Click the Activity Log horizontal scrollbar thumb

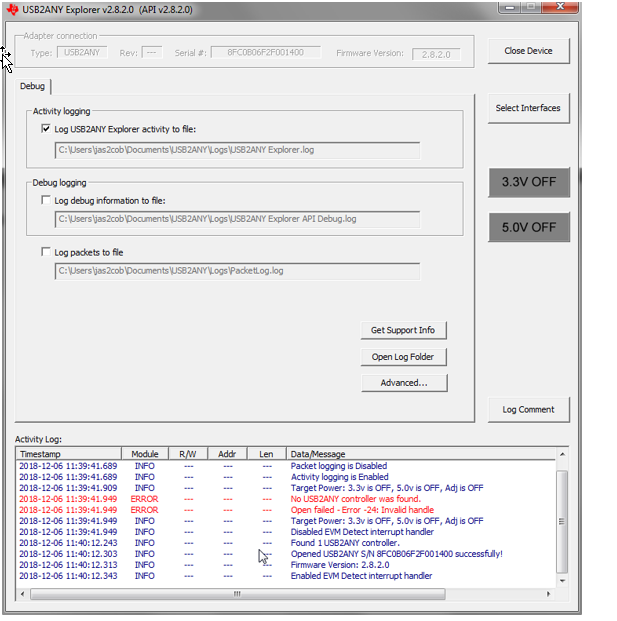[238, 594]
